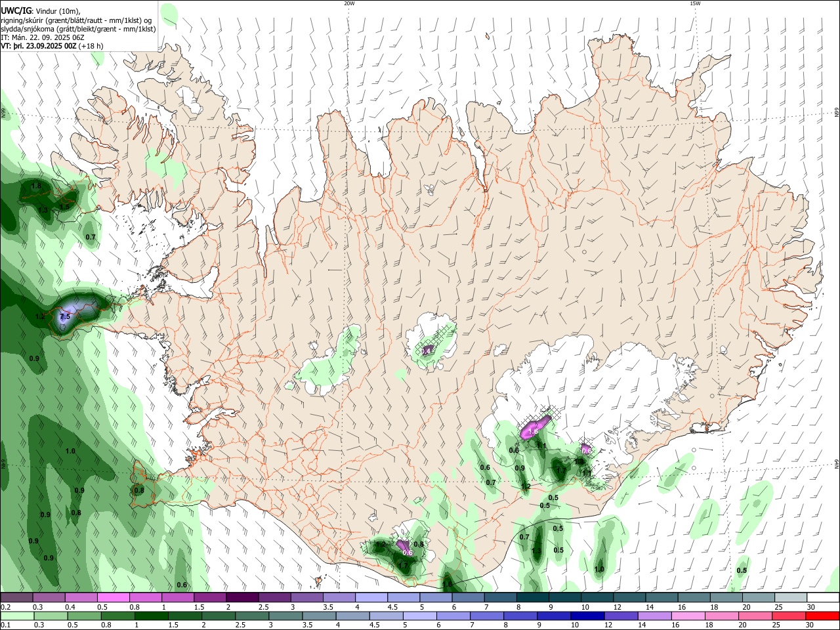
Task: Click the UWC/IG title in the header
Action: tap(16, 11)
